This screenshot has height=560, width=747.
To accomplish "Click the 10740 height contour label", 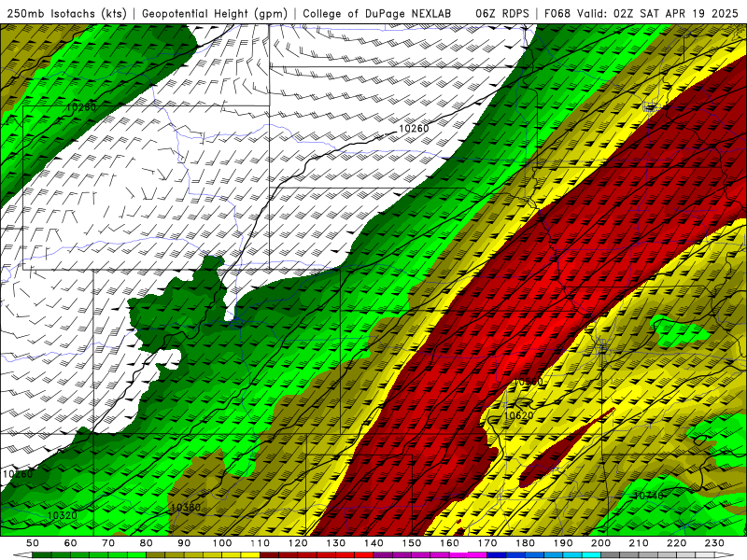I will tap(648, 496).
